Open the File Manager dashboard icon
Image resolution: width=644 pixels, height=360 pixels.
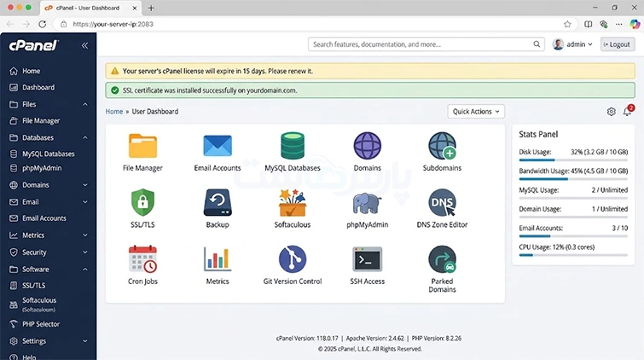pos(142,146)
